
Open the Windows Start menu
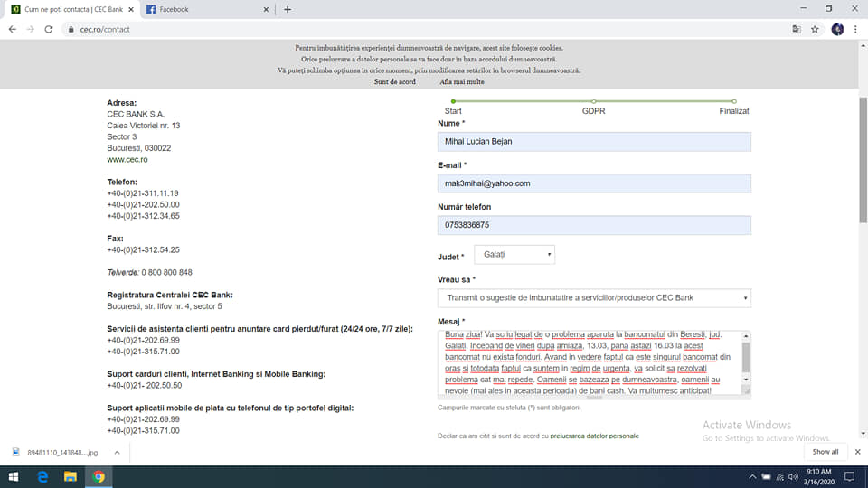[14, 477]
